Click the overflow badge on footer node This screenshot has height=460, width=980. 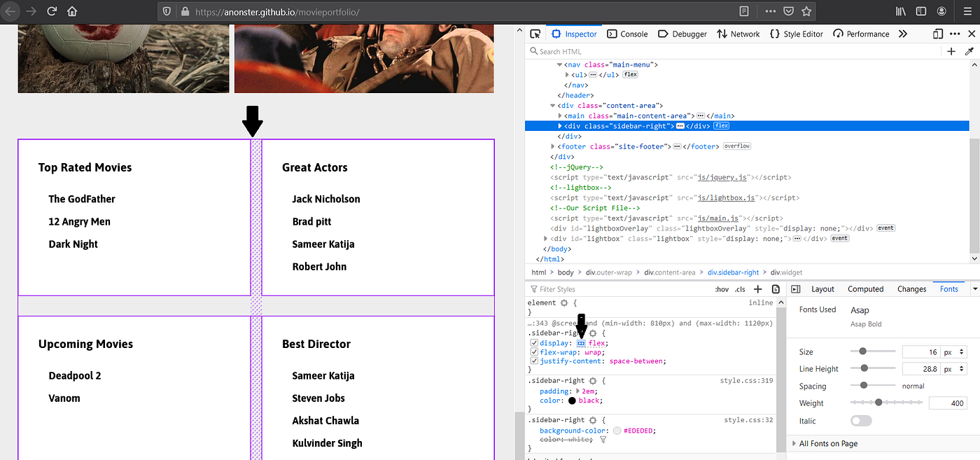click(737, 146)
